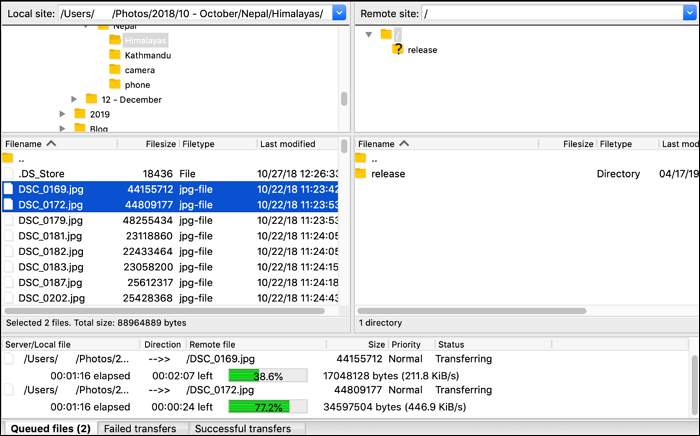Click the Server/Local file queue column header
This screenshot has height=436, width=700.
click(71, 345)
